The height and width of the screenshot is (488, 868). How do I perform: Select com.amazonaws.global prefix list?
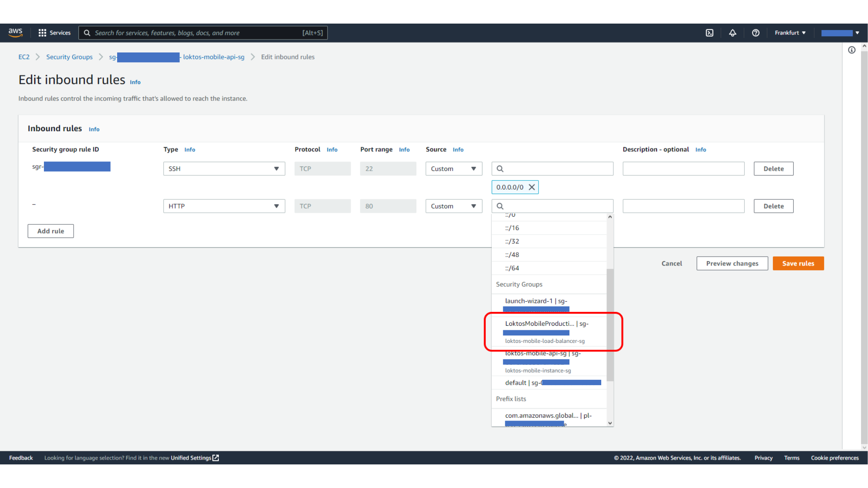pyautogui.click(x=549, y=418)
